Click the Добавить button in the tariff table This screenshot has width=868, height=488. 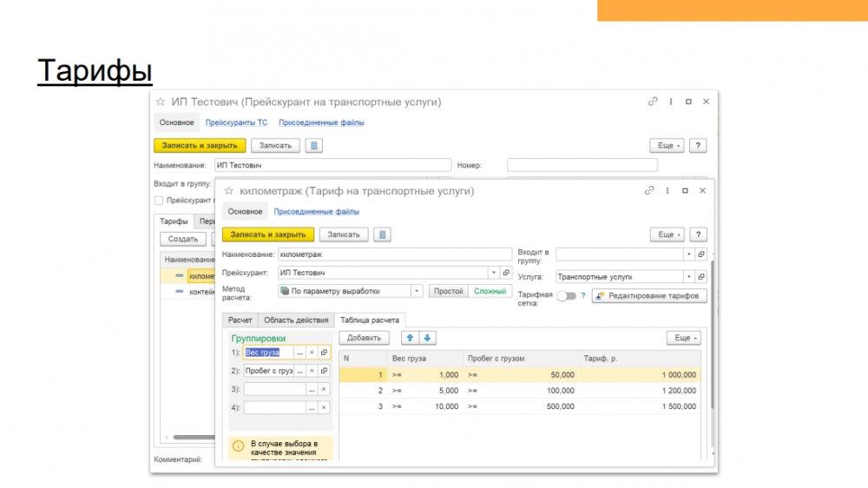pos(364,338)
